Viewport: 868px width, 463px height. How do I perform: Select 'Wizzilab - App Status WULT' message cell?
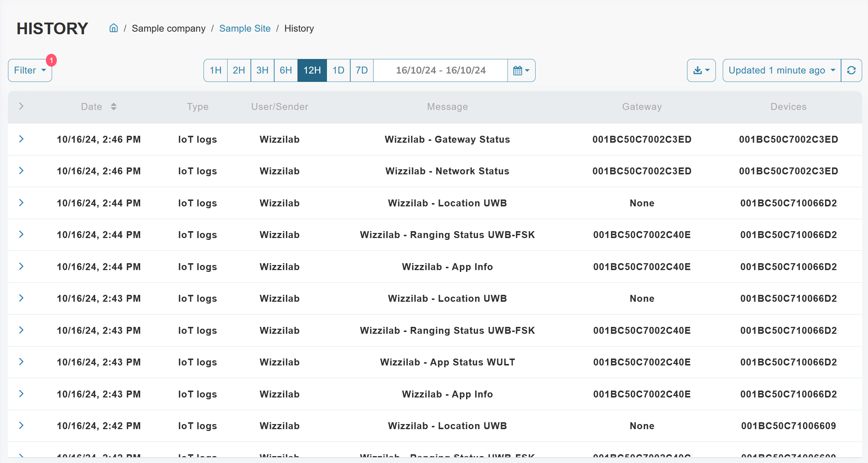tap(447, 362)
